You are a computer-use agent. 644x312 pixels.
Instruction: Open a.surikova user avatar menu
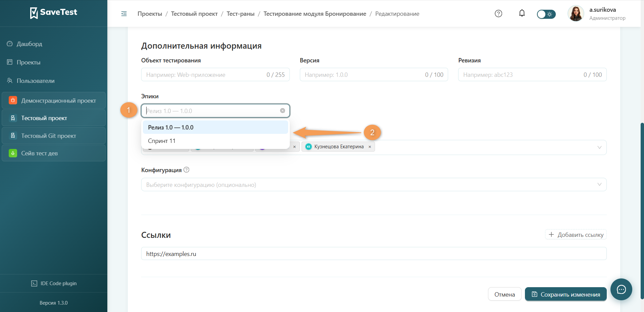pos(576,13)
